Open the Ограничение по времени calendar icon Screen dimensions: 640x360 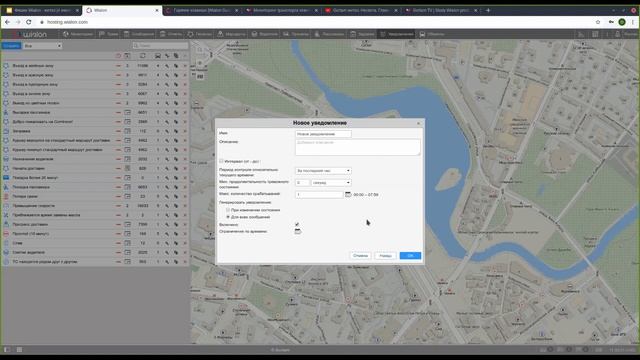click(x=298, y=231)
